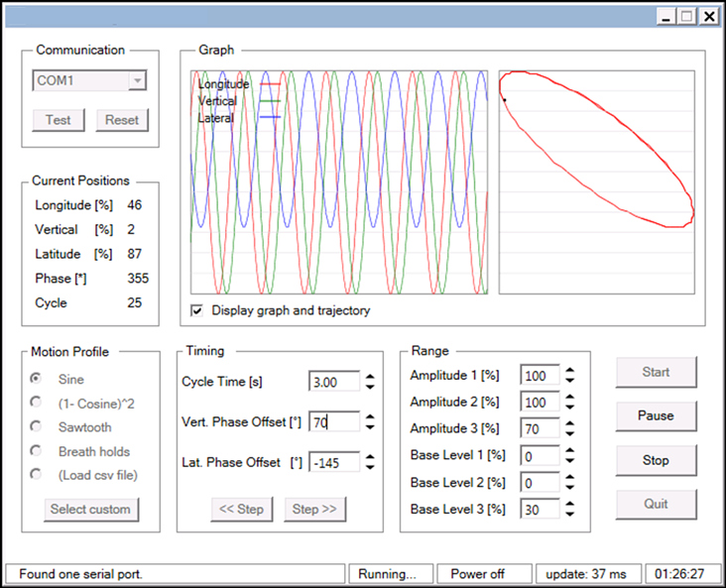Select the Sawtooth motion profile
The image size is (726, 588).
point(37,426)
